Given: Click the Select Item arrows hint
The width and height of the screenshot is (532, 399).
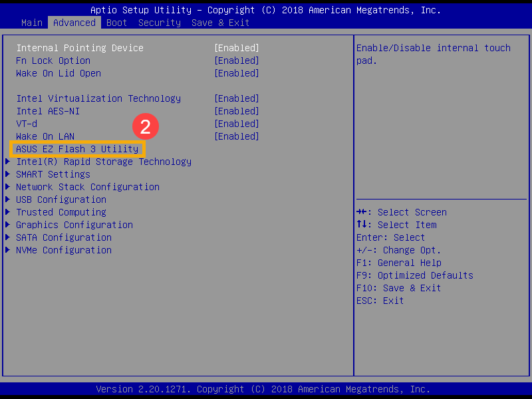Looking at the screenshot, I should click(x=396, y=225).
